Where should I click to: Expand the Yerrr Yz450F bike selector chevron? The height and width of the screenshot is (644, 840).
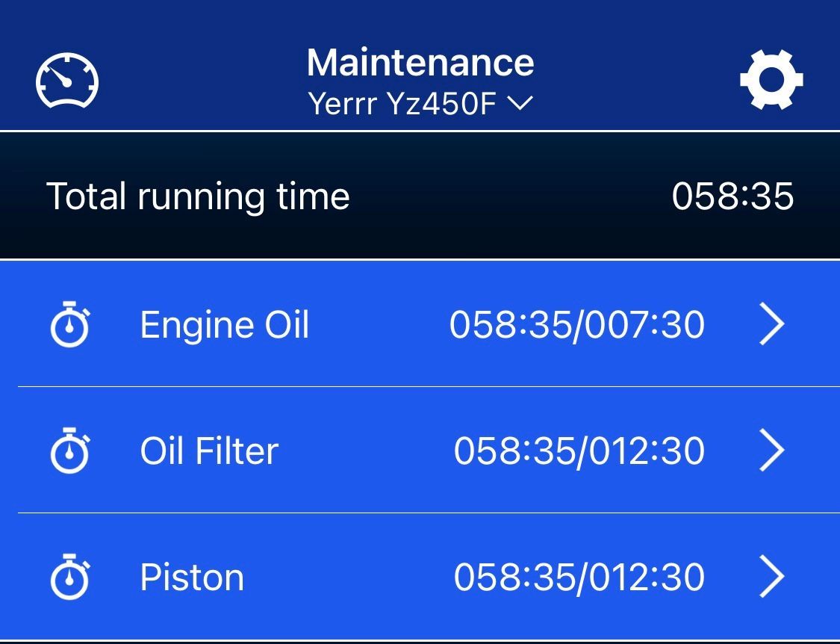(520, 103)
